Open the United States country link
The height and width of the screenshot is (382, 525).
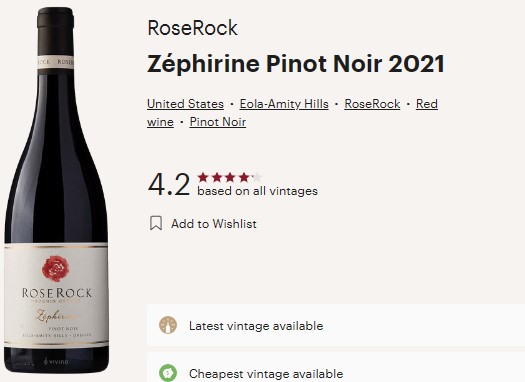point(185,104)
